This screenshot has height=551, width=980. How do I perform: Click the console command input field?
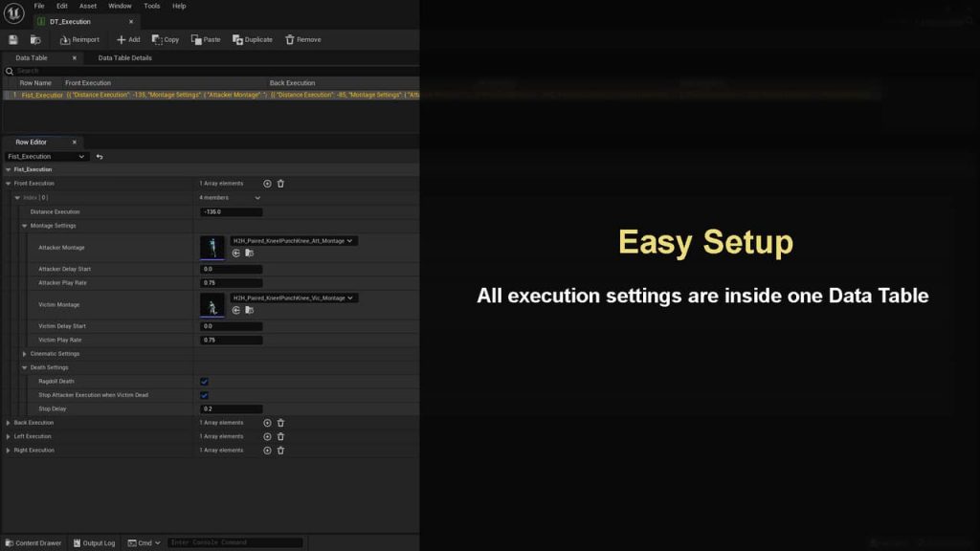point(235,543)
